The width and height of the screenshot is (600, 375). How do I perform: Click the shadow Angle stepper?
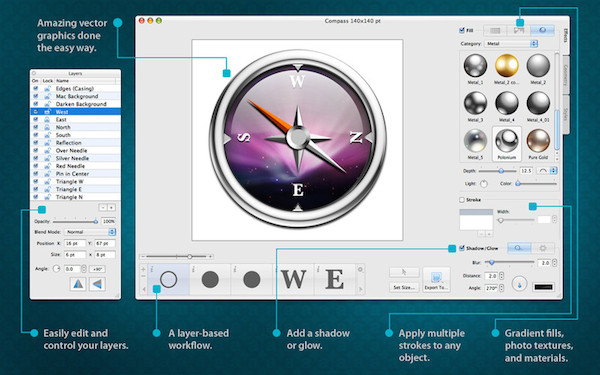click(x=502, y=288)
